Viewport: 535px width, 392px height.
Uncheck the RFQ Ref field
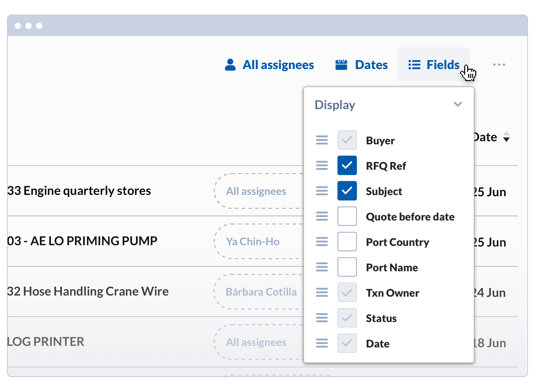pos(347,165)
